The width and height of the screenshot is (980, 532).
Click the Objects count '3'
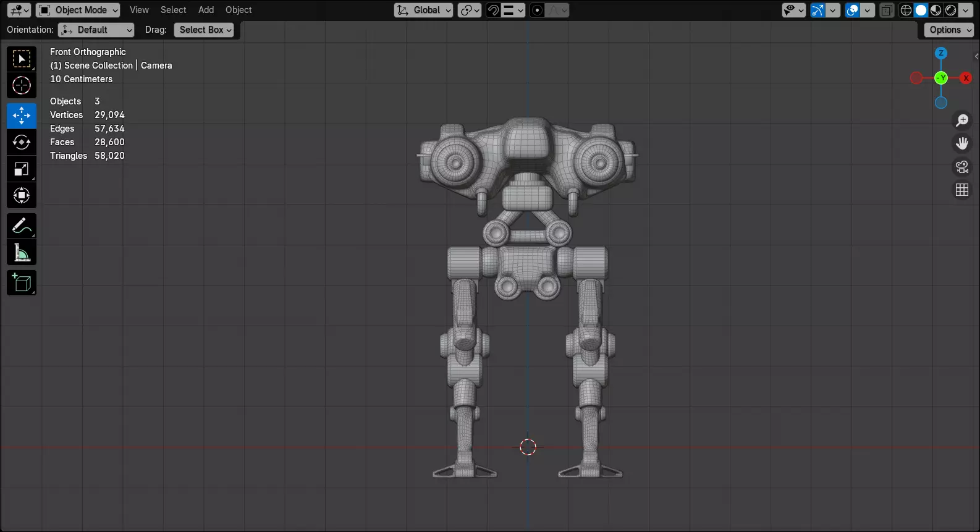pyautogui.click(x=97, y=101)
